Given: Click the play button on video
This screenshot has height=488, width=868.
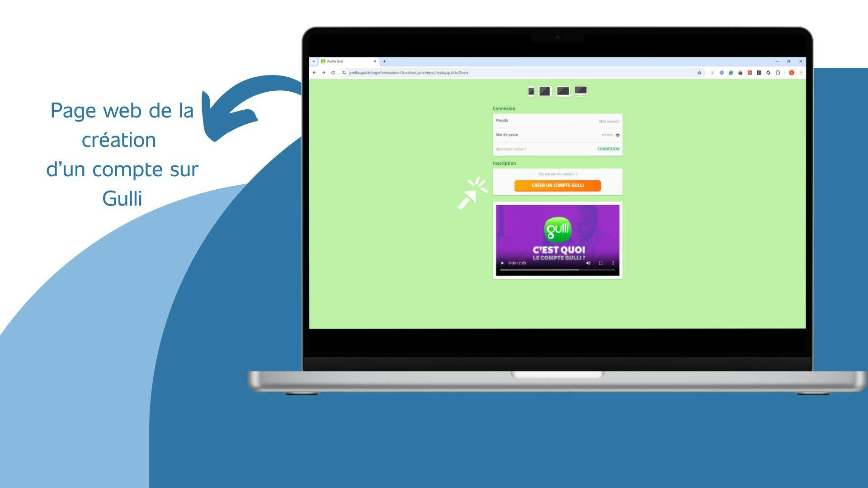Looking at the screenshot, I should pos(503,263).
